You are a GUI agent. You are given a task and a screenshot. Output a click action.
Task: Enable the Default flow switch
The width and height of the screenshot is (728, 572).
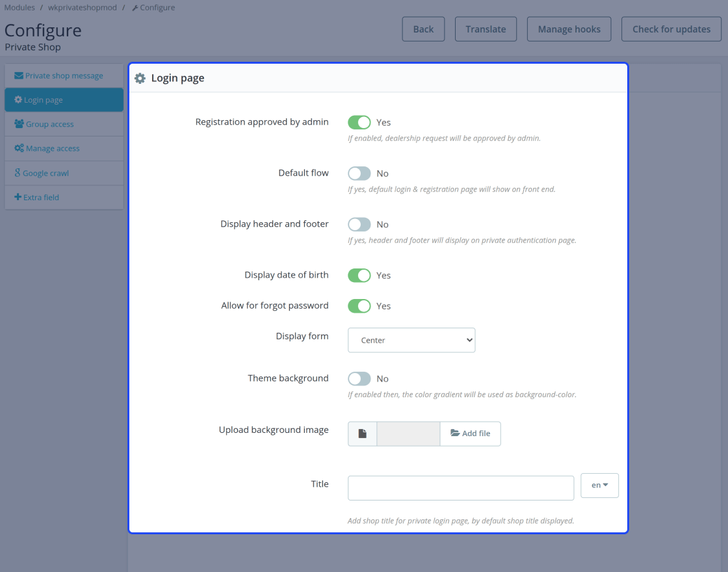[x=359, y=173]
